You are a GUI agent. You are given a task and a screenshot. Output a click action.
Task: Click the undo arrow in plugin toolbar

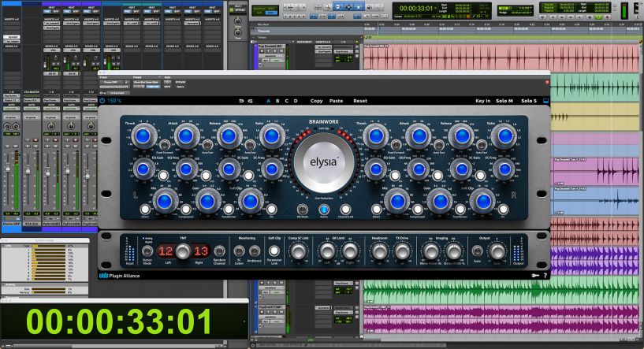click(241, 101)
